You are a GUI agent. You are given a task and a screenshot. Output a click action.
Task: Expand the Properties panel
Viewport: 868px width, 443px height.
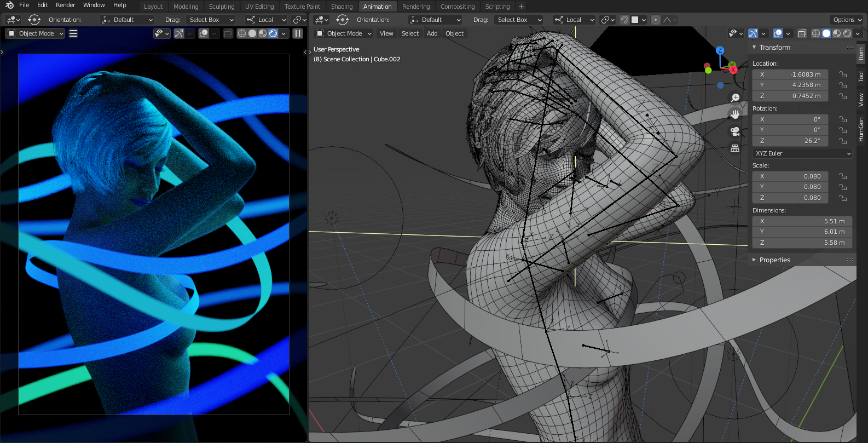coord(754,260)
